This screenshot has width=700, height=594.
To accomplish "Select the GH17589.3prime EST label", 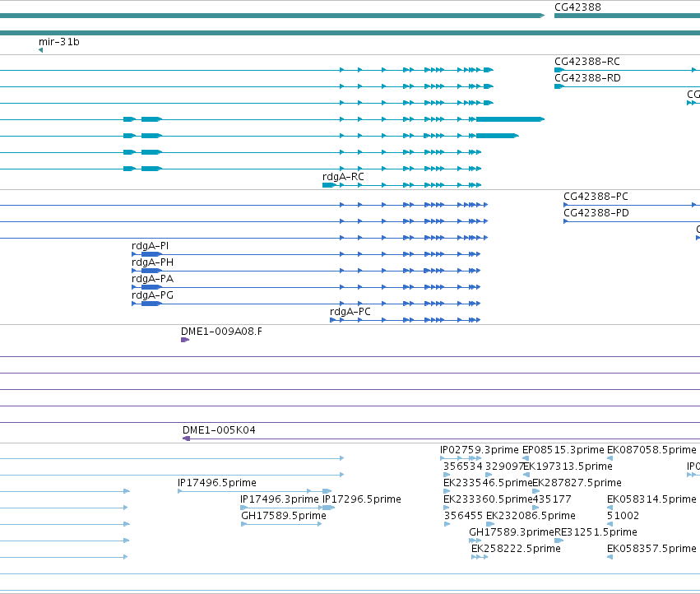I will tap(511, 532).
